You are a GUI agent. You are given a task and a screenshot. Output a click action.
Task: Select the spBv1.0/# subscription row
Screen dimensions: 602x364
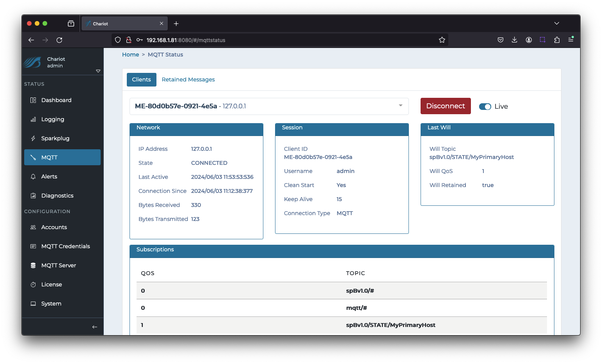click(x=342, y=291)
